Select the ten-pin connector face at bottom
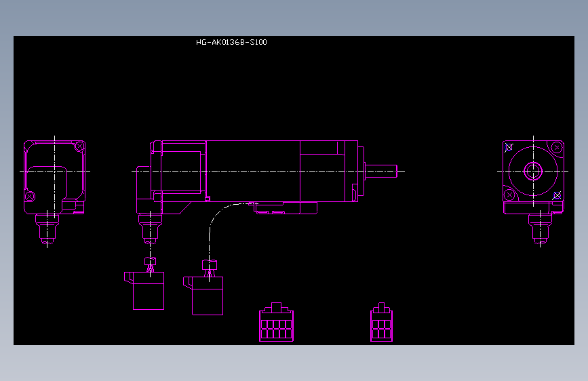 pyautogui.click(x=277, y=322)
